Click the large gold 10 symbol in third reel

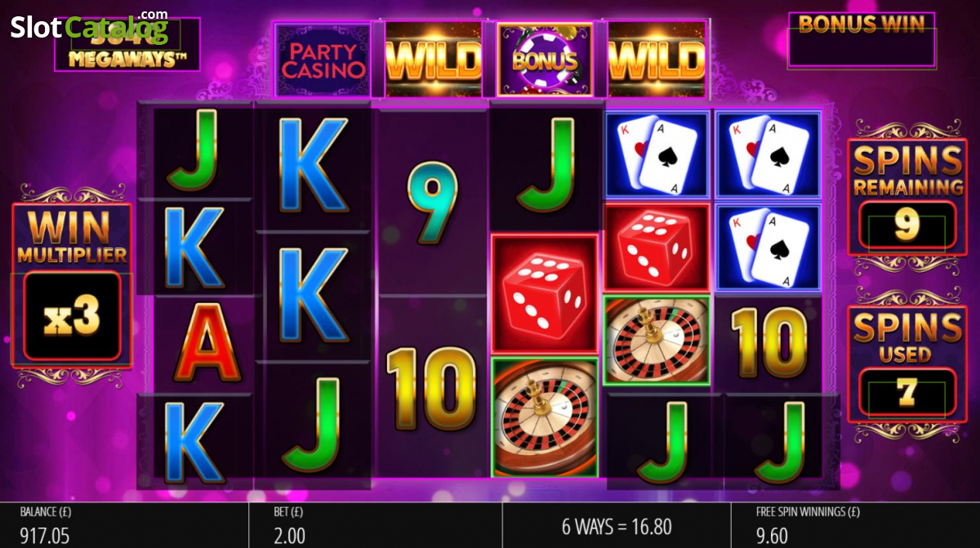pos(430,387)
